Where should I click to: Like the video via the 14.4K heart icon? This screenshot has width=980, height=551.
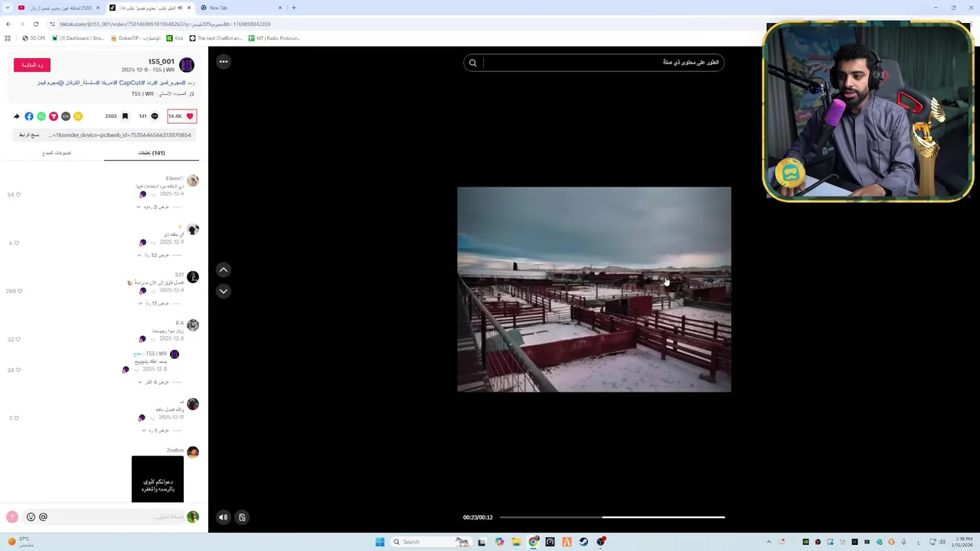pyautogui.click(x=190, y=116)
